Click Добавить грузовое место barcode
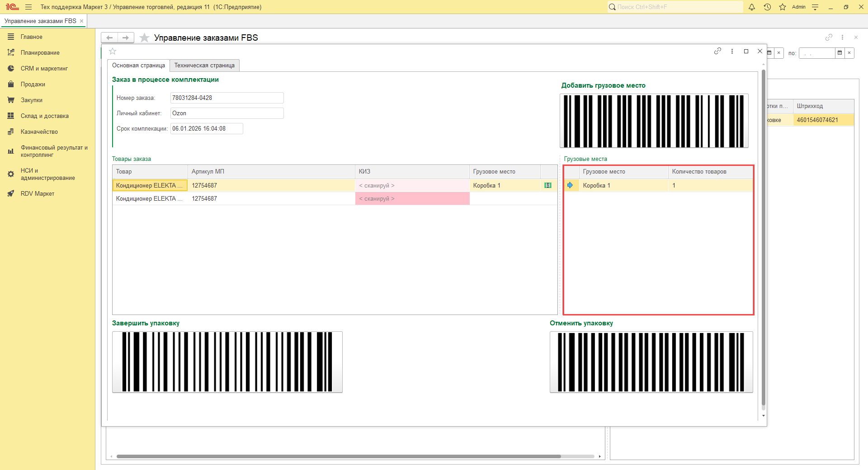The width and height of the screenshot is (868, 470). (654, 121)
